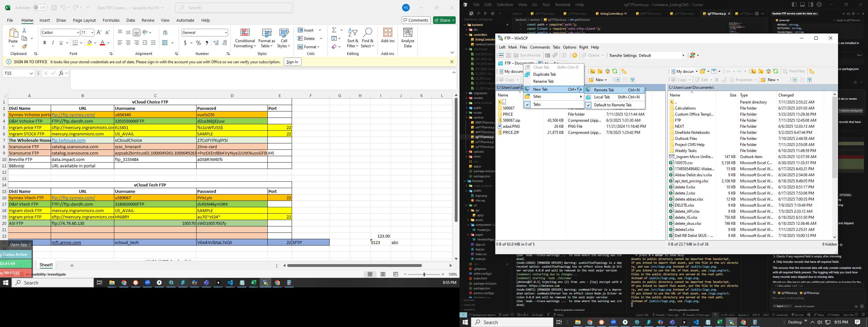
Task: Apply red font color button
Action: 102,43
